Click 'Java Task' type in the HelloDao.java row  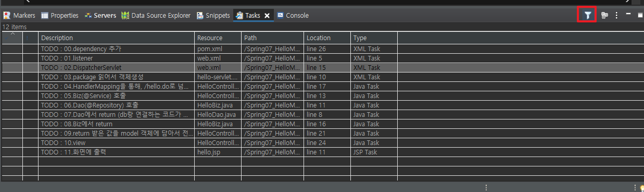(374, 114)
